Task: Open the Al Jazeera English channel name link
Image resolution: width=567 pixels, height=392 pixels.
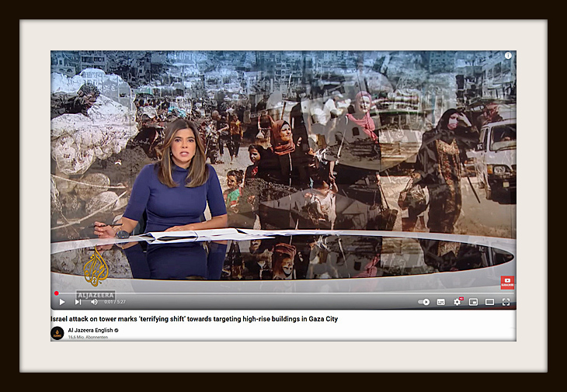Action: (90, 330)
